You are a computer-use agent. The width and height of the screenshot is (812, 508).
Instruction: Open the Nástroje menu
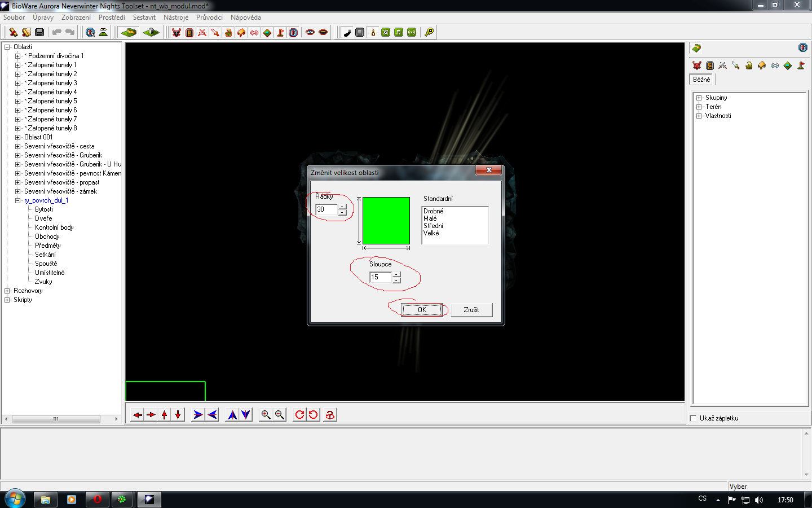[176, 17]
